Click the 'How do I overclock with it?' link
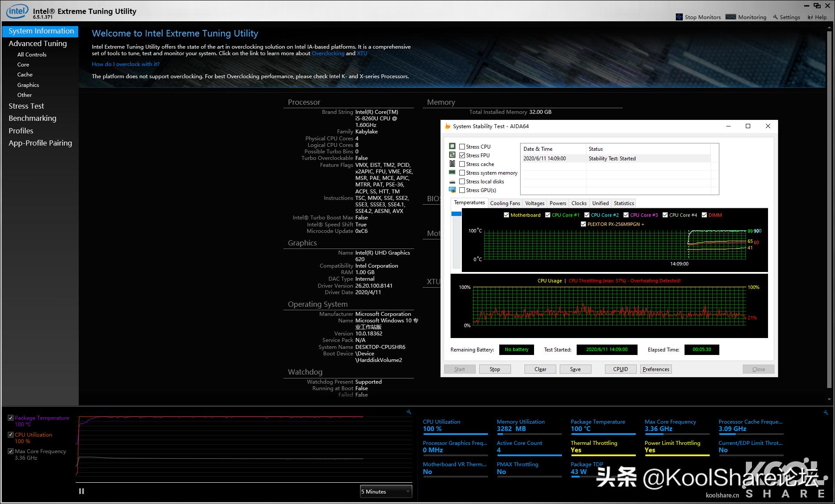The height and width of the screenshot is (504, 835). tap(126, 64)
